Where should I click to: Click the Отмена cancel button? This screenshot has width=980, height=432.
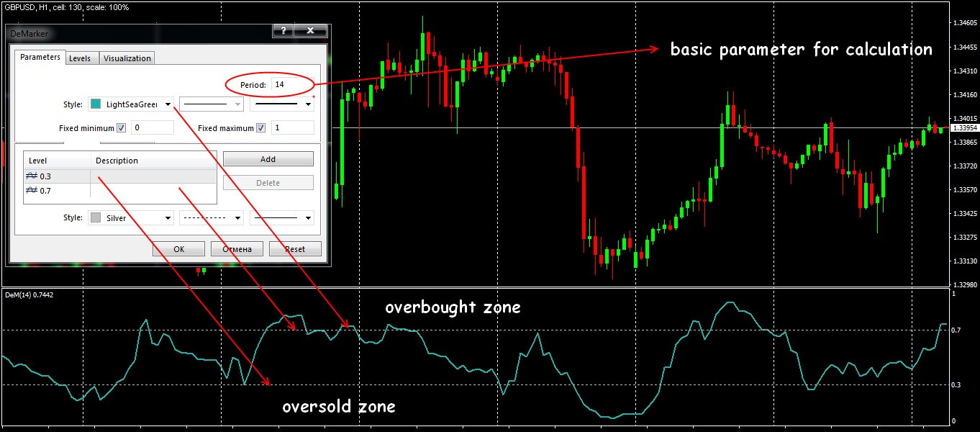(237, 249)
